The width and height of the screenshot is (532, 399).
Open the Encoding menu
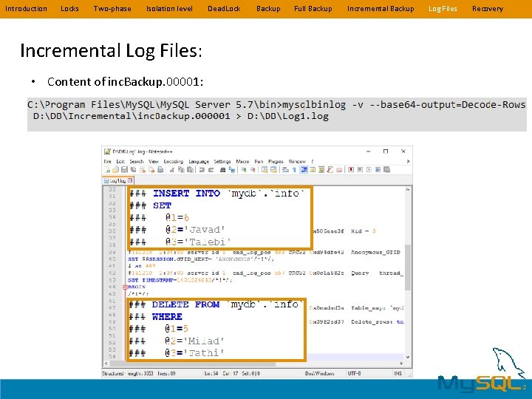174,162
